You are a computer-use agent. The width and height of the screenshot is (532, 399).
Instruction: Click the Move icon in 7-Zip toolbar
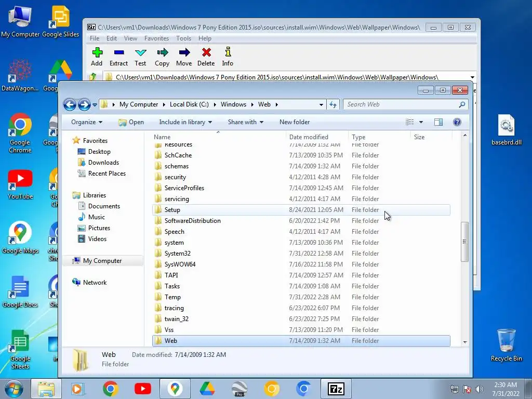184,57
